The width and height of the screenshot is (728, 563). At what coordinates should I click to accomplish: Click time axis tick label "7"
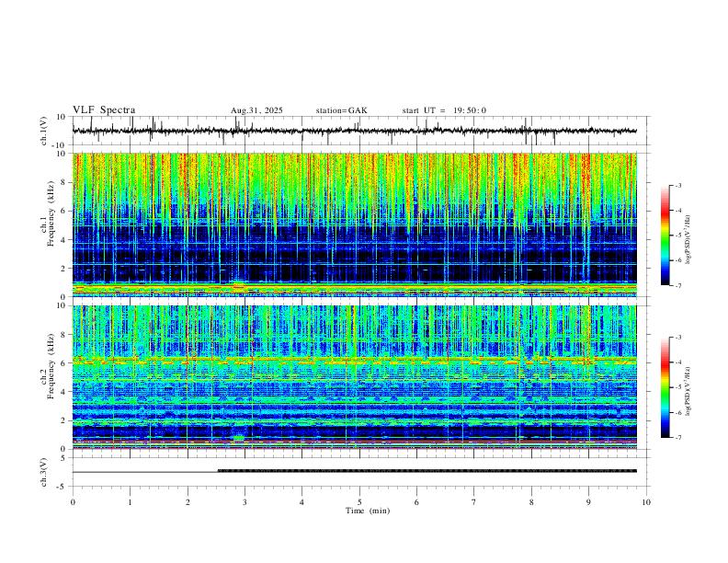point(474,502)
